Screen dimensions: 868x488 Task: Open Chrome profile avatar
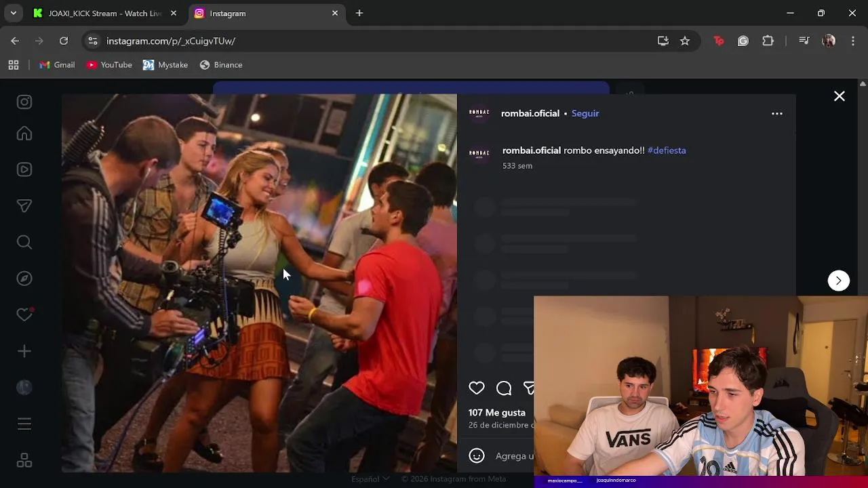click(829, 41)
